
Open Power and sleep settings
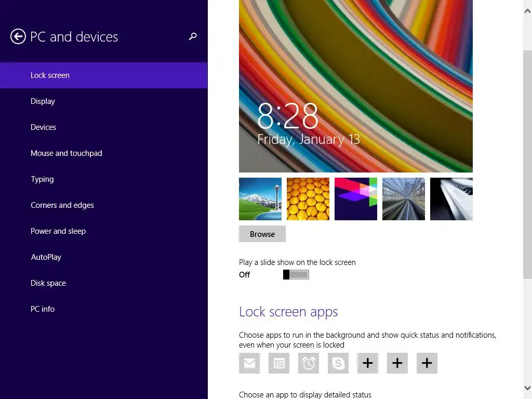pos(104,231)
